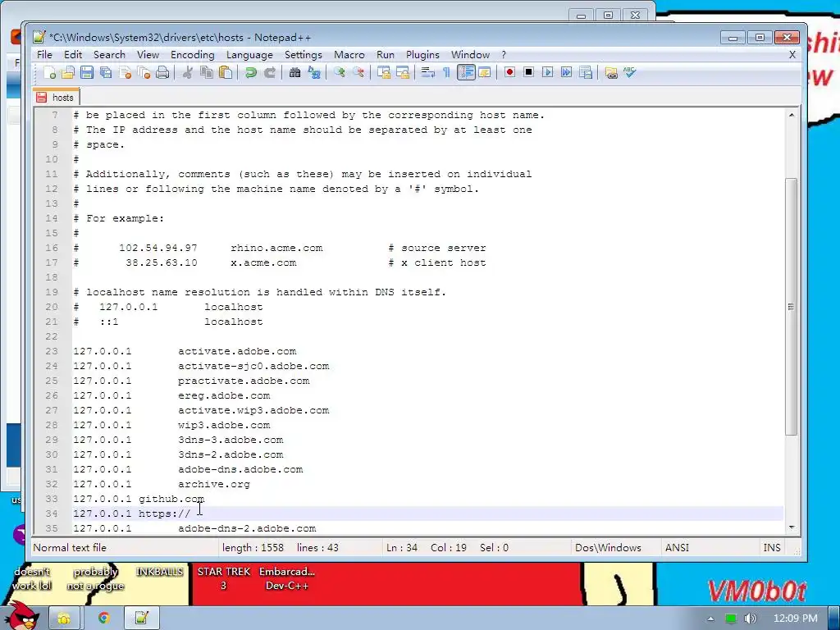Open the Run menu

[386, 55]
